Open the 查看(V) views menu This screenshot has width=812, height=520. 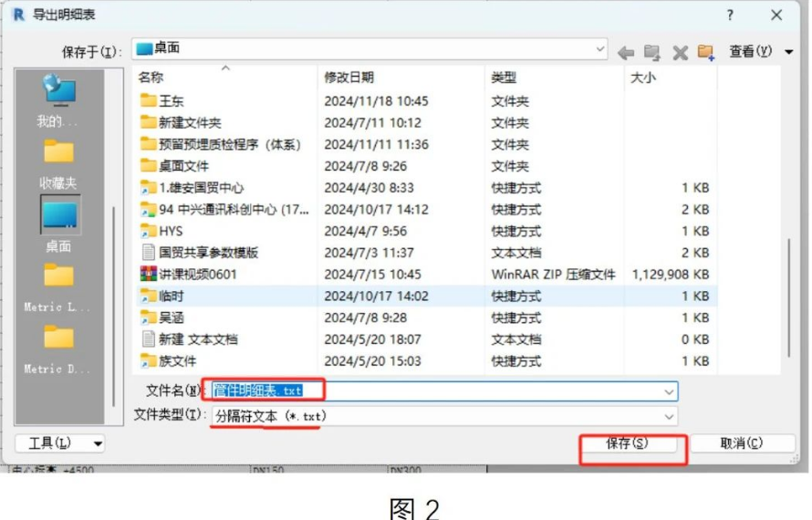[761, 51]
